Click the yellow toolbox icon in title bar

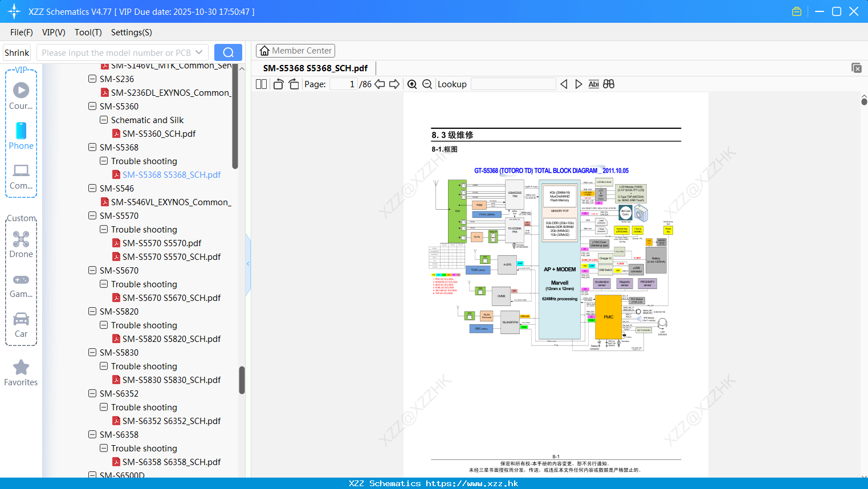[x=797, y=11]
